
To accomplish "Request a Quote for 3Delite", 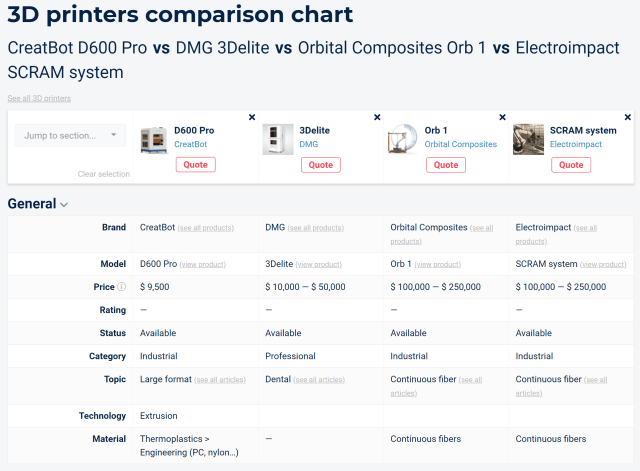I will (x=321, y=165).
